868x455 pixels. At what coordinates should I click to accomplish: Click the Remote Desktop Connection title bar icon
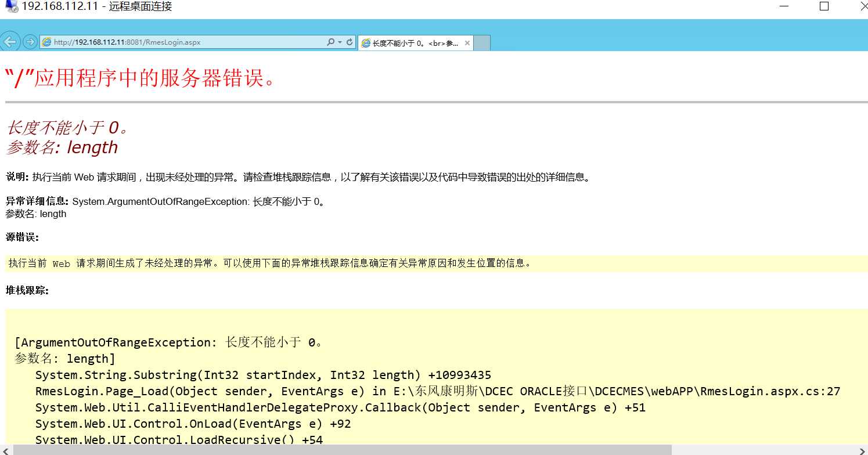click(x=11, y=8)
